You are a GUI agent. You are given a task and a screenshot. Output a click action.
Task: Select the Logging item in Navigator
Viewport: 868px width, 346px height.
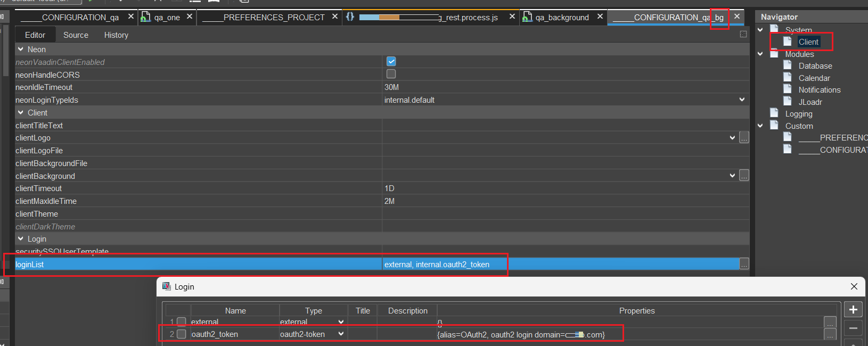tap(799, 114)
